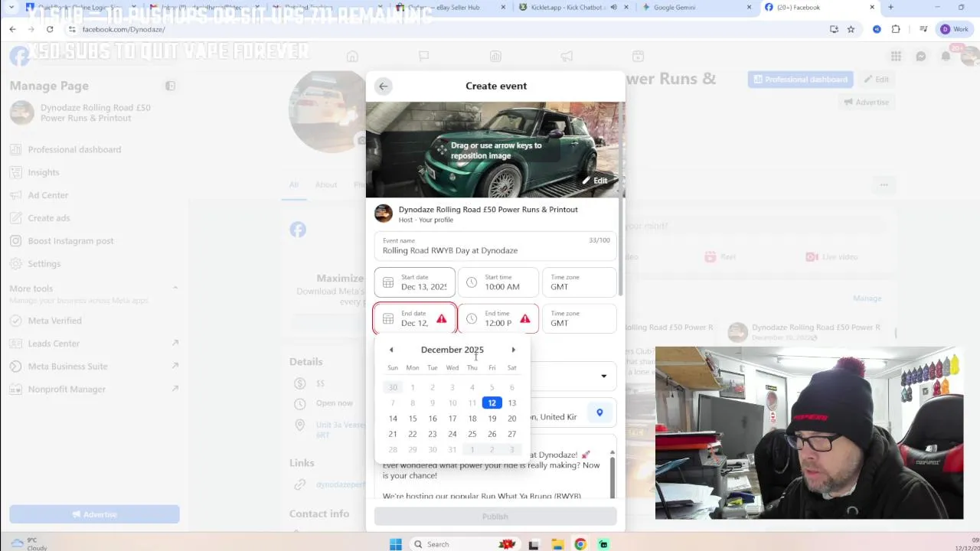Click the location pin icon
This screenshot has height=551, width=980.
point(599,412)
